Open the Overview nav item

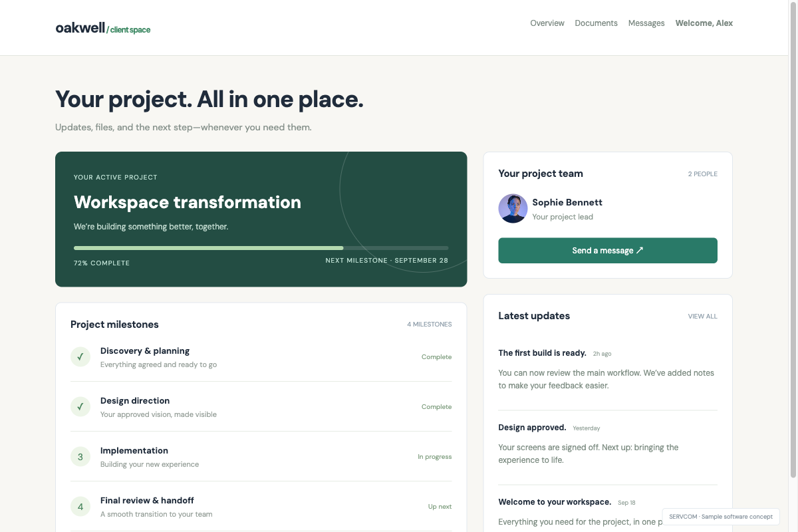point(547,23)
